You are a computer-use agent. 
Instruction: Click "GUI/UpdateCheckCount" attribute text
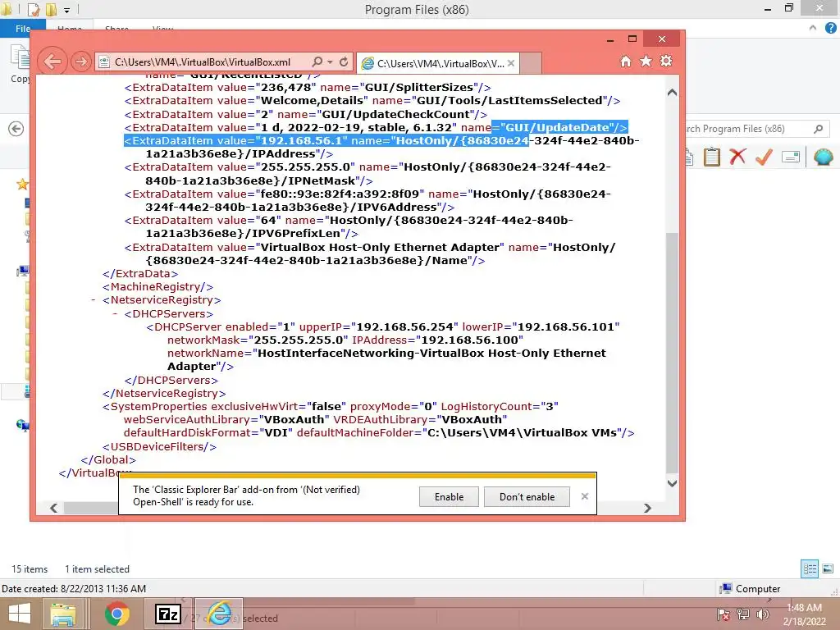click(396, 114)
